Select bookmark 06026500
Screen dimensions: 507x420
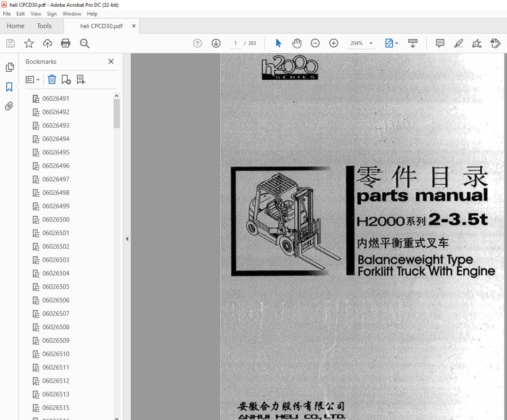coord(56,220)
